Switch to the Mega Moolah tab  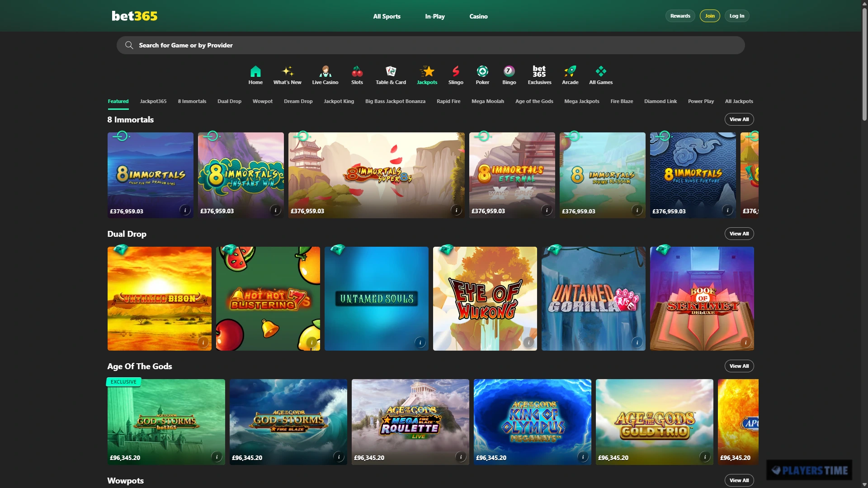pos(488,101)
